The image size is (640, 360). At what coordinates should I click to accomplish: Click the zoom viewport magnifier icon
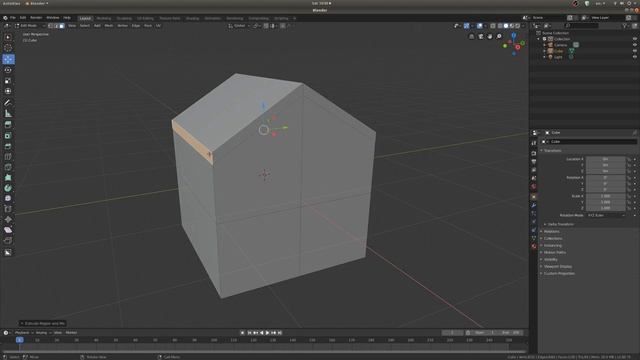[499, 37]
